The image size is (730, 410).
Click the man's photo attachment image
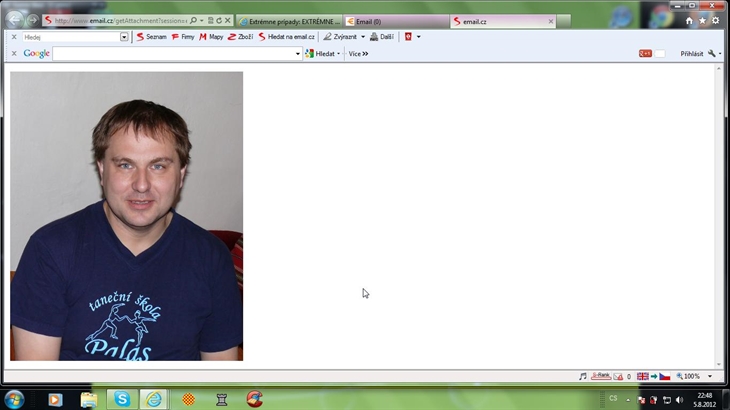pyautogui.click(x=127, y=216)
